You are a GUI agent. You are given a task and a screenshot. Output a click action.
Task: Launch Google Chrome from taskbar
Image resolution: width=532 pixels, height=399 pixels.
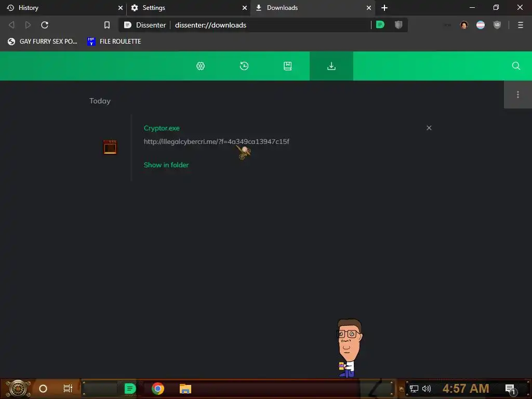pyautogui.click(x=158, y=389)
